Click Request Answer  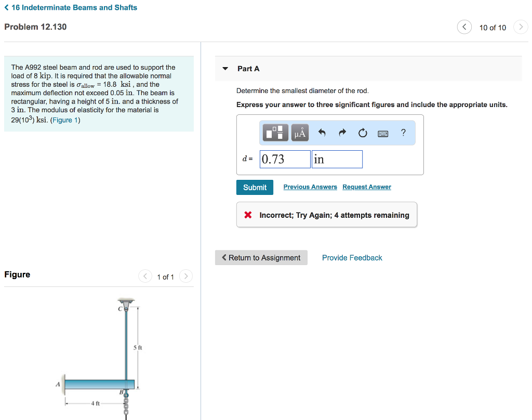[367, 187]
